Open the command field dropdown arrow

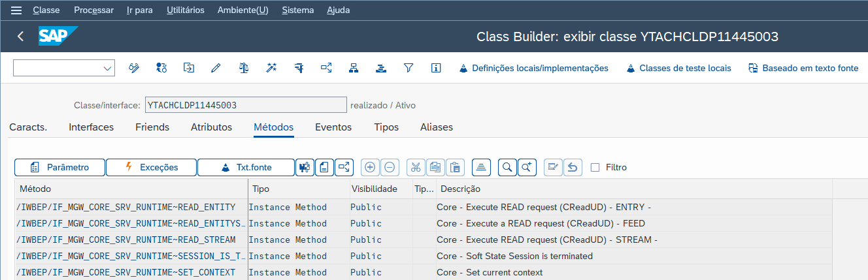pos(107,68)
